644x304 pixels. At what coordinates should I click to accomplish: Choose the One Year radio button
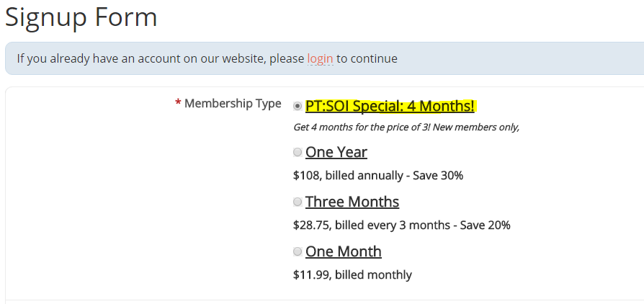pyautogui.click(x=298, y=152)
